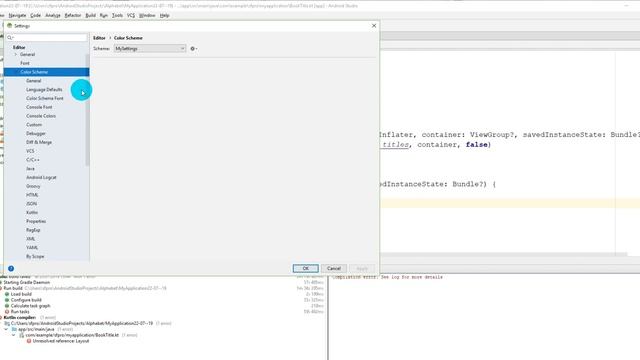Select Kotlin color scheme entry
The image size is (640, 360).
coord(32,213)
